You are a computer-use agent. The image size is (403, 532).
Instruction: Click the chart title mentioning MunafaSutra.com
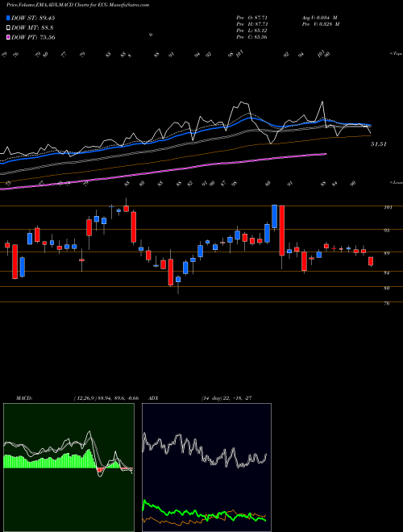click(x=77, y=5)
